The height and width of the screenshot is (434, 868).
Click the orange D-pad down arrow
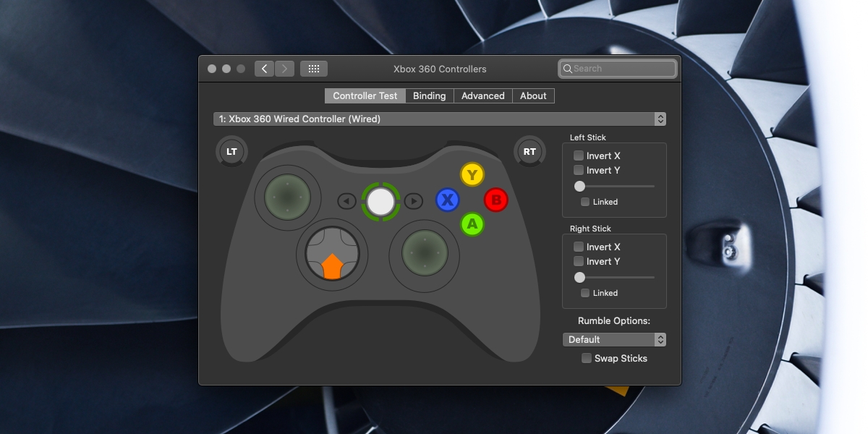(x=332, y=267)
